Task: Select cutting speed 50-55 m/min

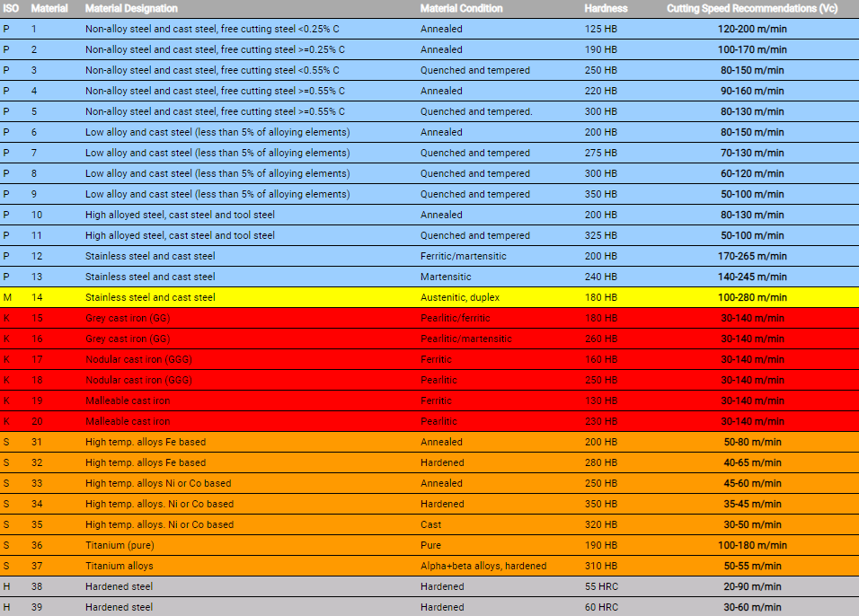Action: [752, 567]
